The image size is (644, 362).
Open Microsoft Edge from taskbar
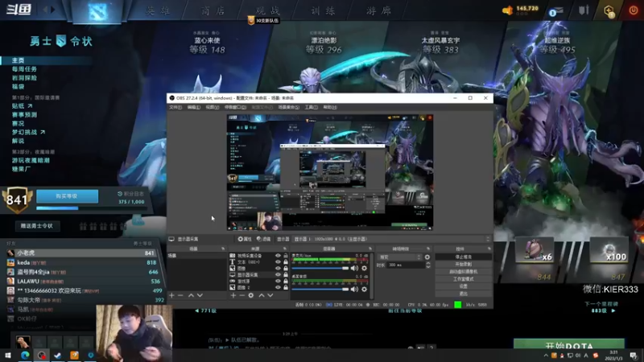[x=25, y=355]
